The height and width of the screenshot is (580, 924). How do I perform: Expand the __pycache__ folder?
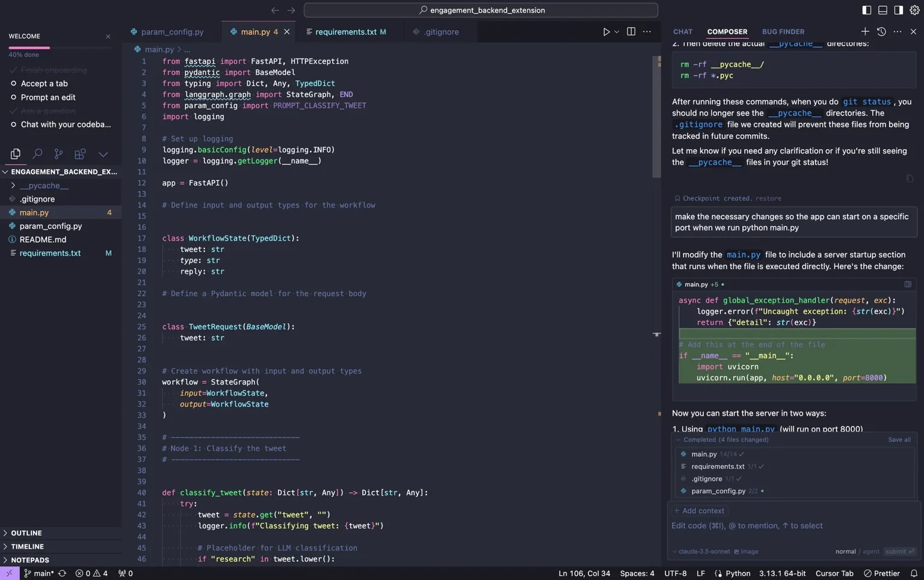tap(13, 185)
